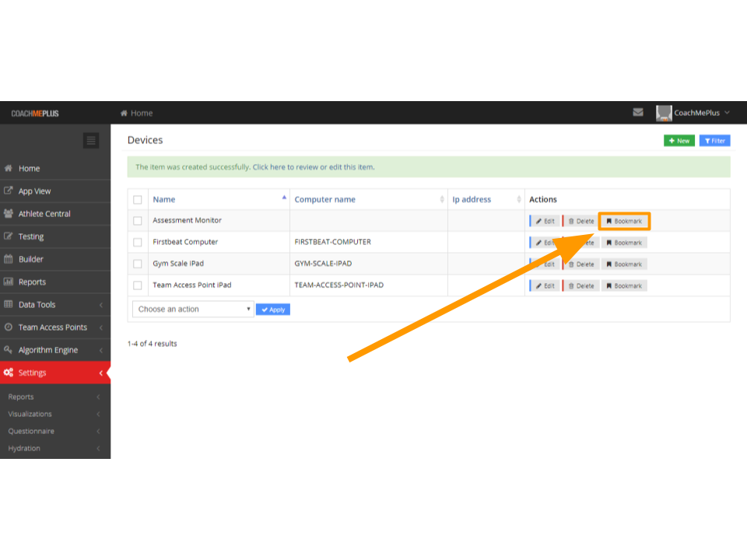Image resolution: width=747 pixels, height=560 pixels.
Task: Click the user avatar image in header
Action: (x=664, y=113)
